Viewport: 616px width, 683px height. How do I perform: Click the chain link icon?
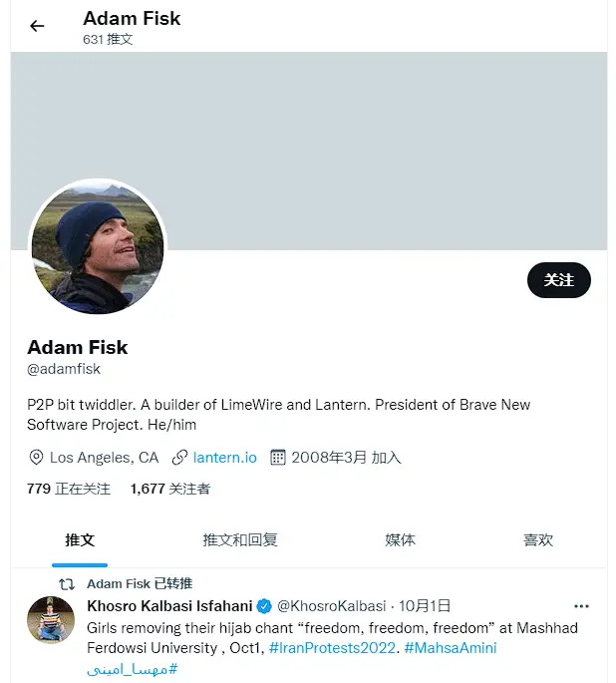click(x=179, y=458)
